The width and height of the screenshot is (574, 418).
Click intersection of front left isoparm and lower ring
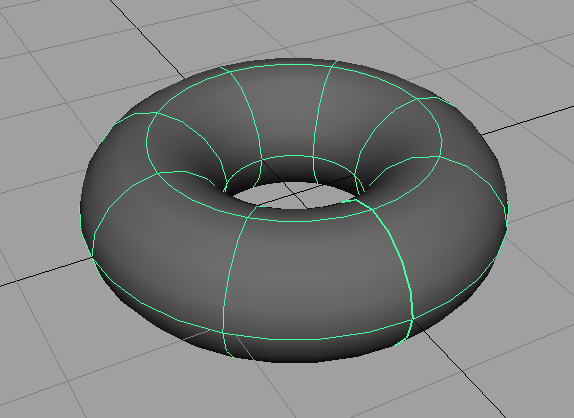click(x=223, y=332)
